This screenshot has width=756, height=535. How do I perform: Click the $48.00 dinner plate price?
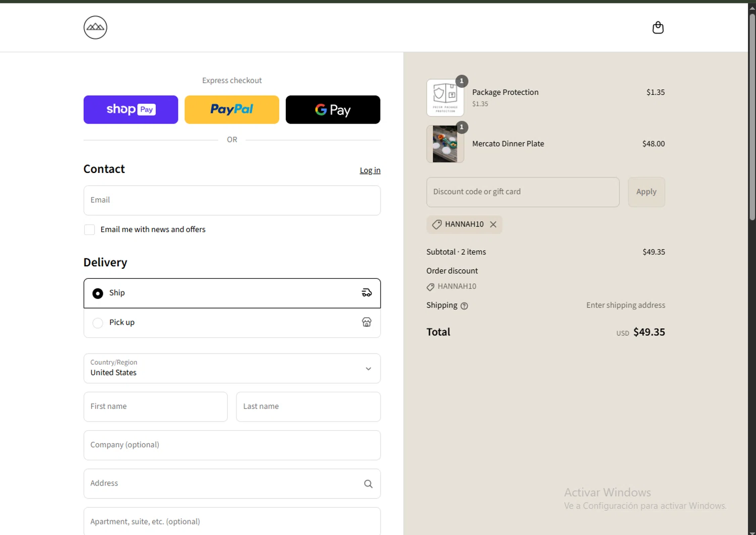tap(653, 144)
